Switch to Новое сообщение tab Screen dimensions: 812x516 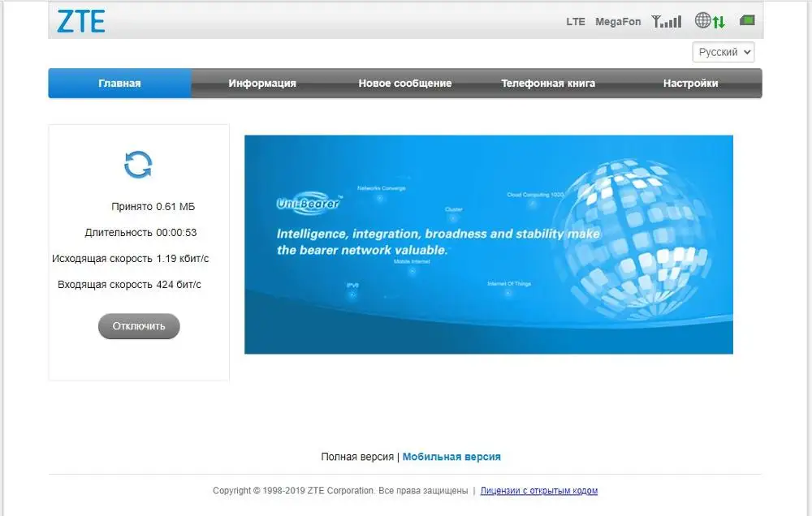point(405,84)
